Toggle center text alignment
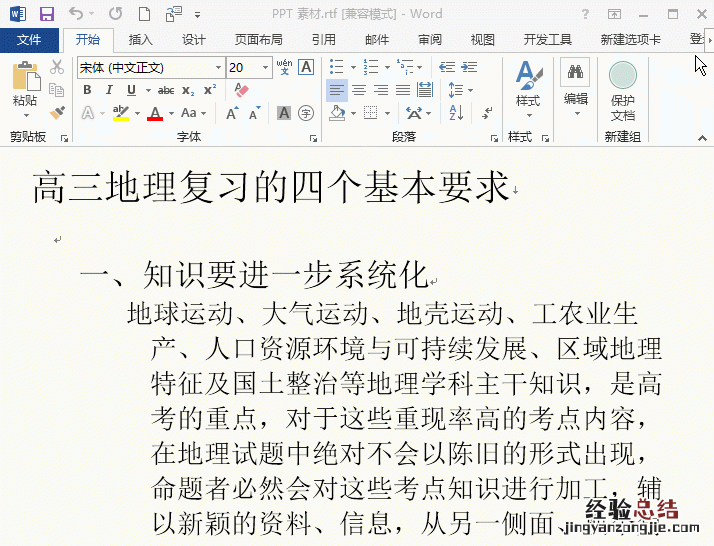The height and width of the screenshot is (546, 714). [x=359, y=90]
